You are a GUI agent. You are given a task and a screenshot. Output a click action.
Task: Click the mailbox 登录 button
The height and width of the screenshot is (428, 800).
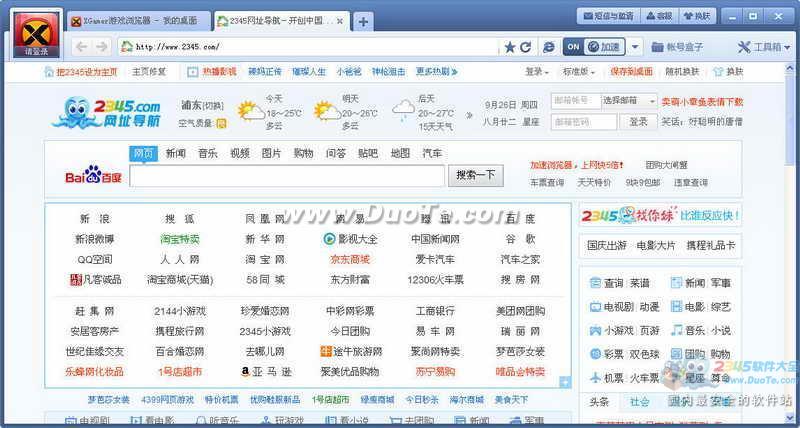pyautogui.click(x=638, y=122)
